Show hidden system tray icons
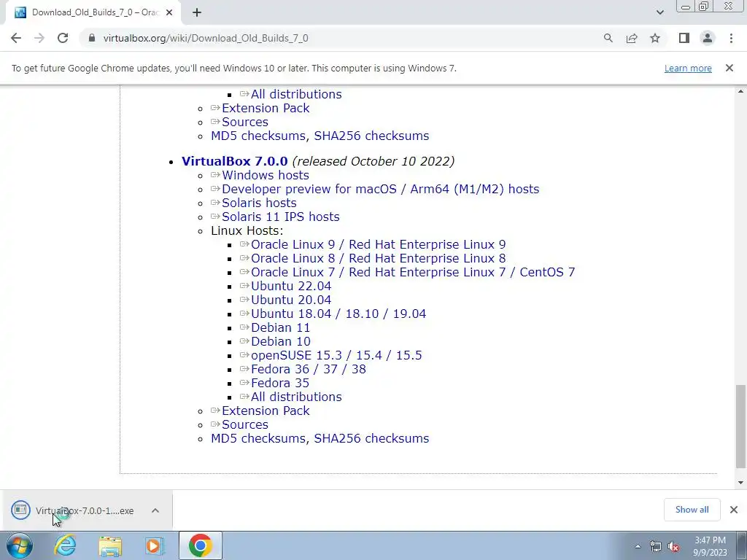747x560 pixels. [638, 546]
